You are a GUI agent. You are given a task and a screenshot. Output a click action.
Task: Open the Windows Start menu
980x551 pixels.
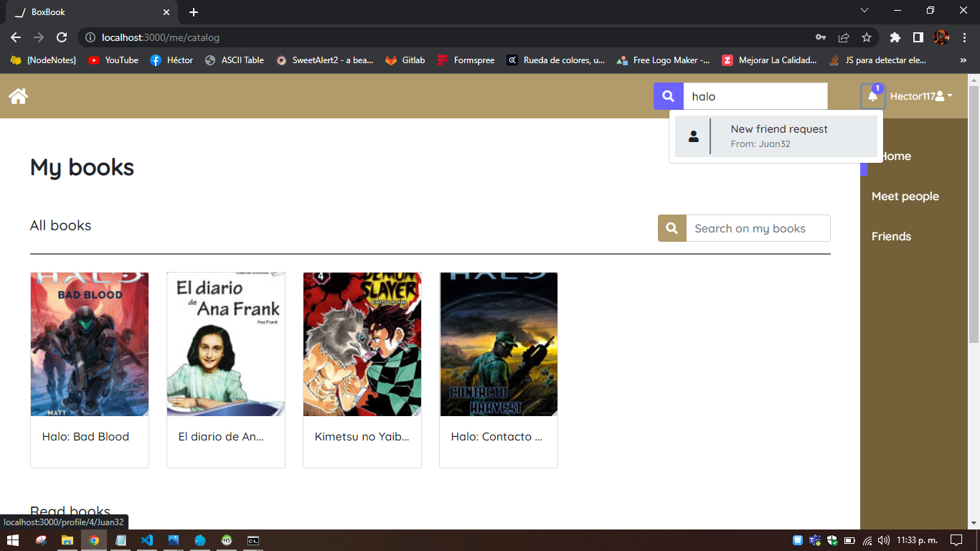coord(12,540)
